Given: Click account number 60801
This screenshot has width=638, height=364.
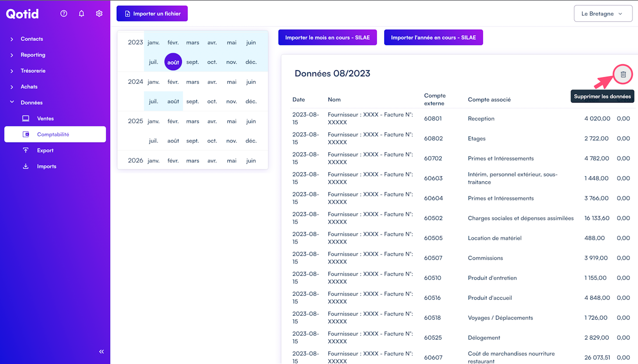Looking at the screenshot, I should (x=433, y=119).
